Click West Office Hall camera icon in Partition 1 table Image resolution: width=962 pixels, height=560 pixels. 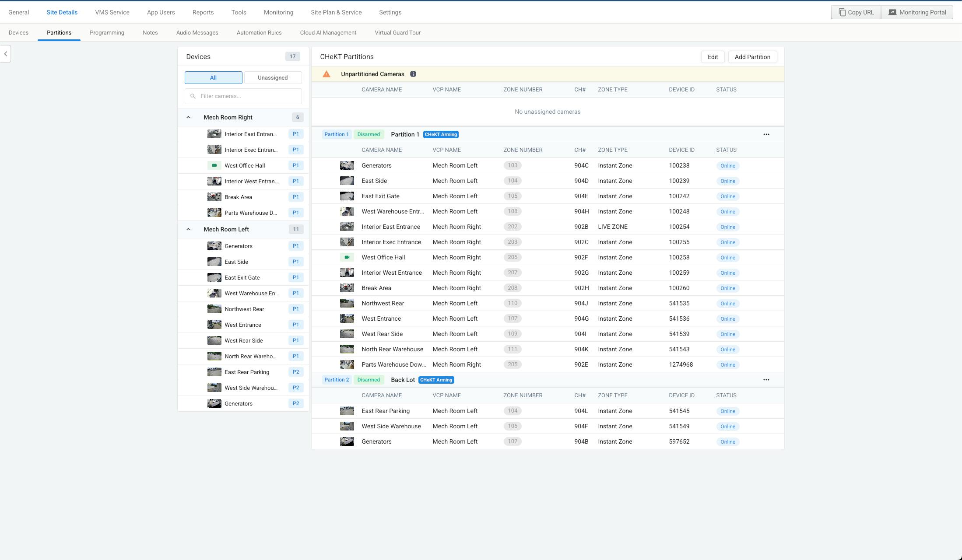click(x=347, y=257)
